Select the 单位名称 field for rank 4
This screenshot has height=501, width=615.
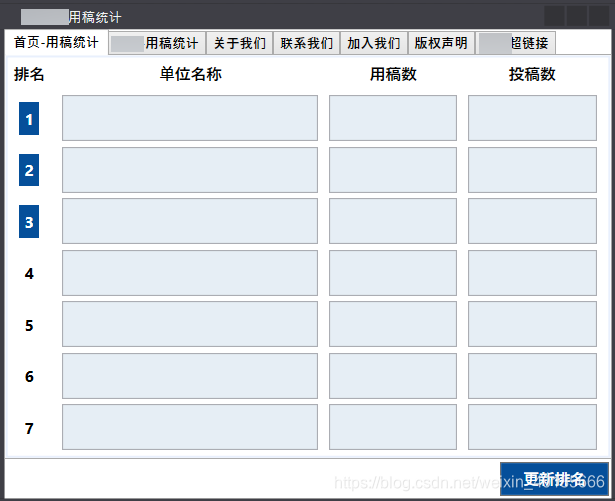(190, 273)
